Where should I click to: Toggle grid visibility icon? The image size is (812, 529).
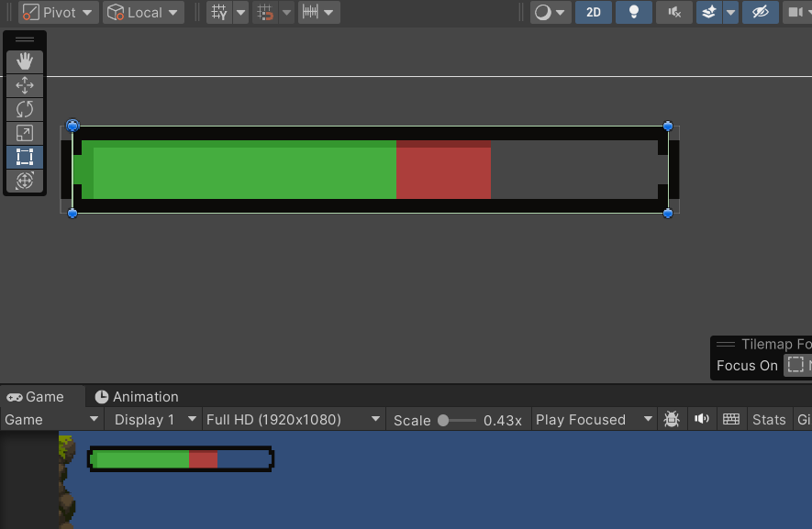tap(219, 13)
